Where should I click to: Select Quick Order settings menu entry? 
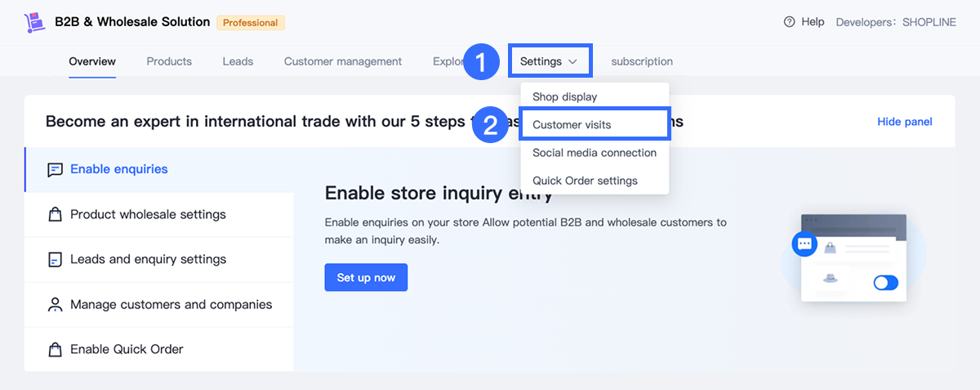pos(585,181)
